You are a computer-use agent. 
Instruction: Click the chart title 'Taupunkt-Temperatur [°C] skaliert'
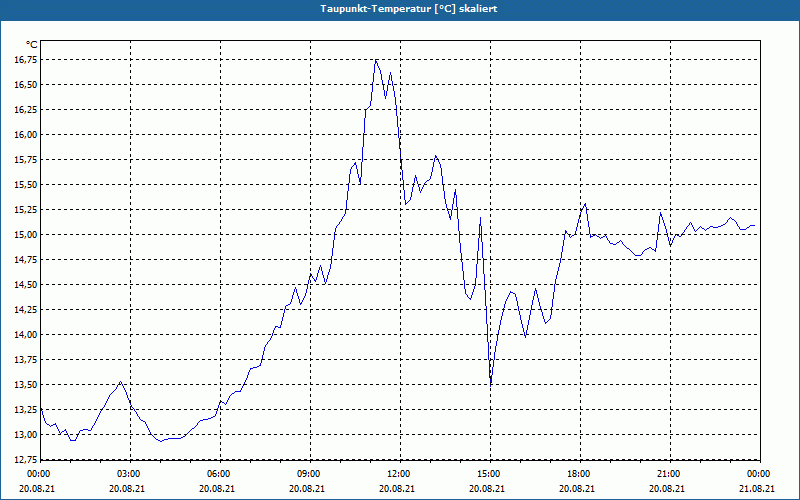pyautogui.click(x=409, y=9)
